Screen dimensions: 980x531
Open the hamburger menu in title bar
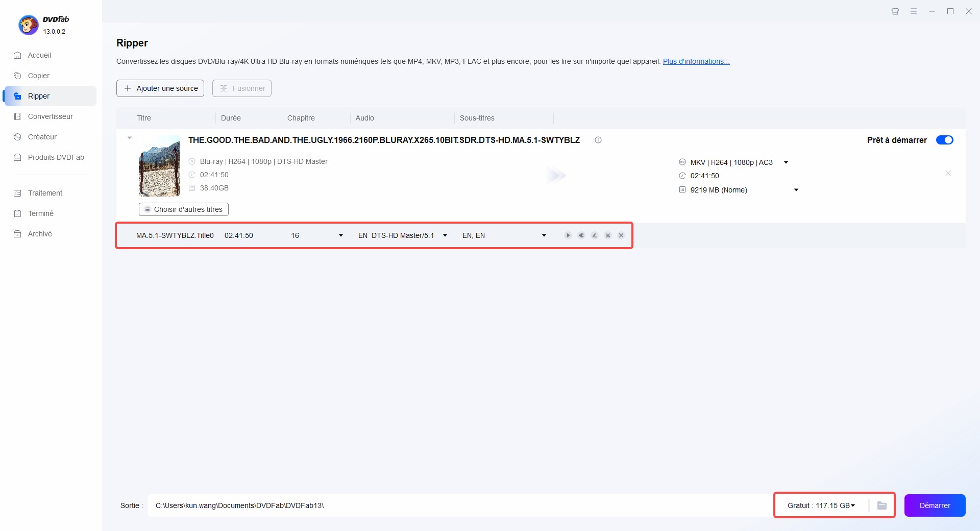click(914, 11)
